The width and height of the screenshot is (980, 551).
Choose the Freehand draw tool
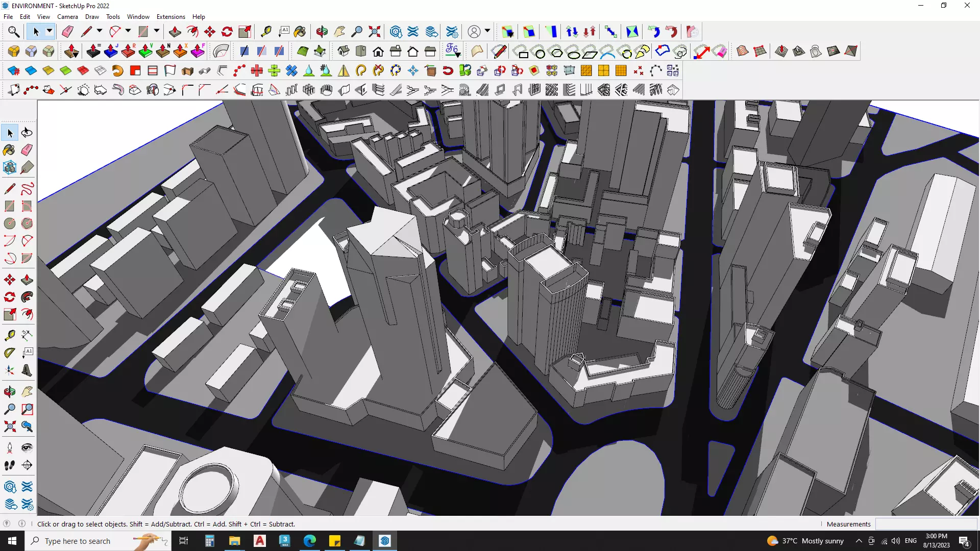27,189
